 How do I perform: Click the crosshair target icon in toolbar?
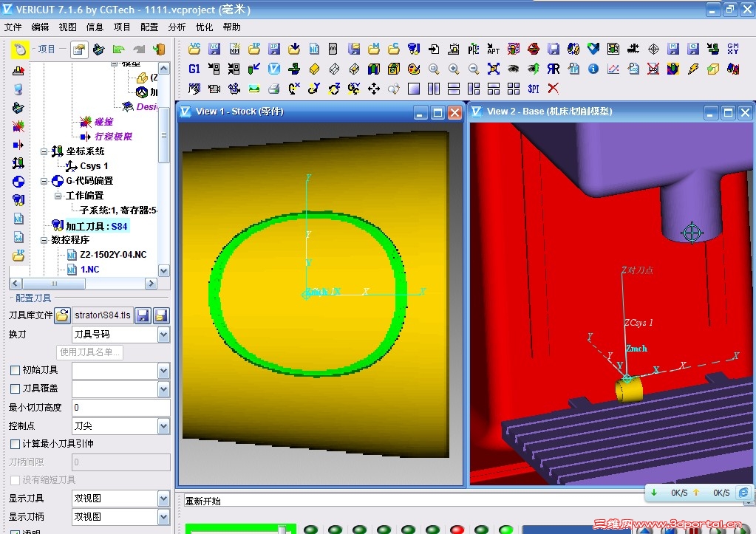coord(653,49)
